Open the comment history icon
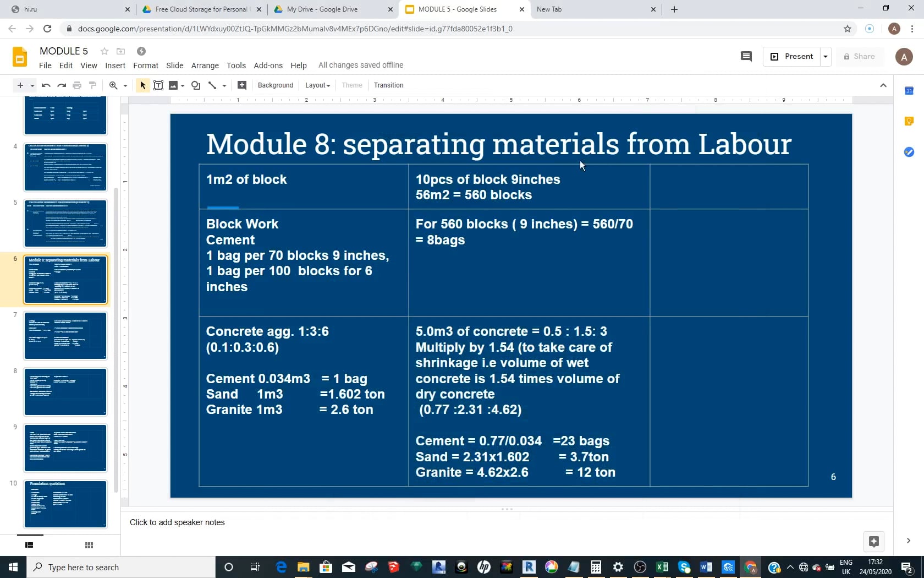This screenshot has height=578, width=924. coord(746,57)
